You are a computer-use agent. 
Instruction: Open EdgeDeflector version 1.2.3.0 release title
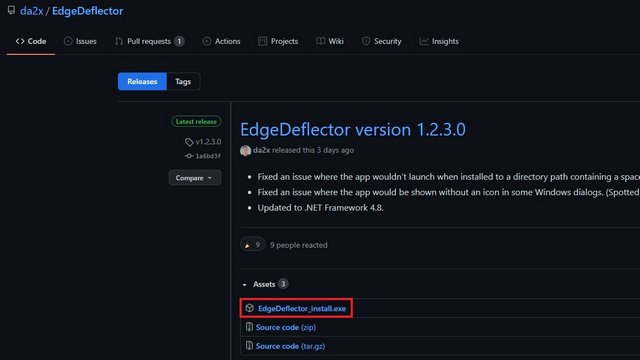(353, 130)
